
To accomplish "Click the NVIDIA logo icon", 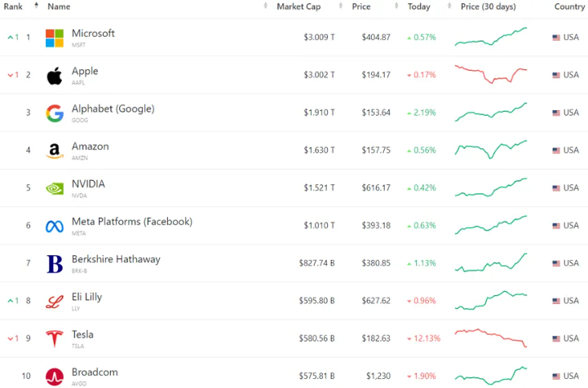I will [x=55, y=188].
